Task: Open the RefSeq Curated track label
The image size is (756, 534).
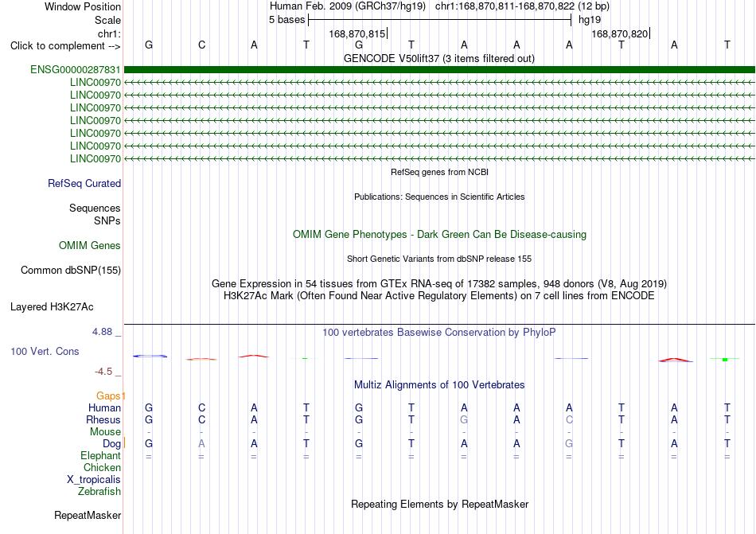Action: click(x=84, y=184)
